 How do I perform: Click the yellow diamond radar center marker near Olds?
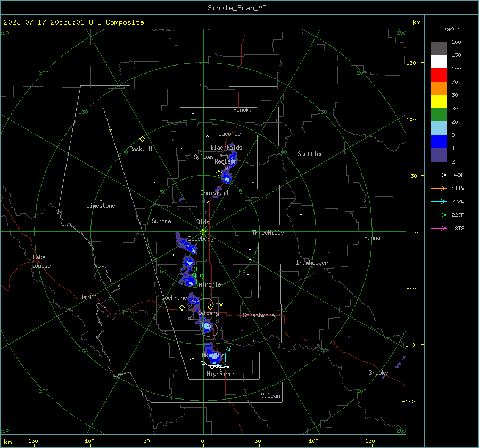coord(203,232)
